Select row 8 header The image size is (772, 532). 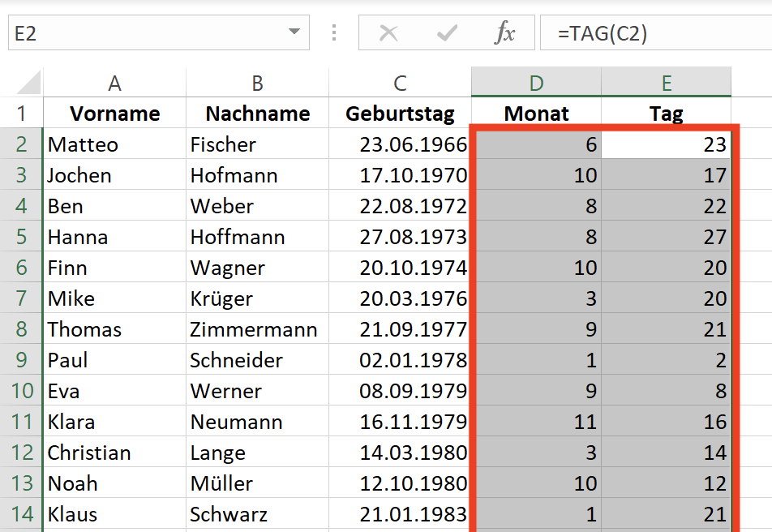click(22, 328)
